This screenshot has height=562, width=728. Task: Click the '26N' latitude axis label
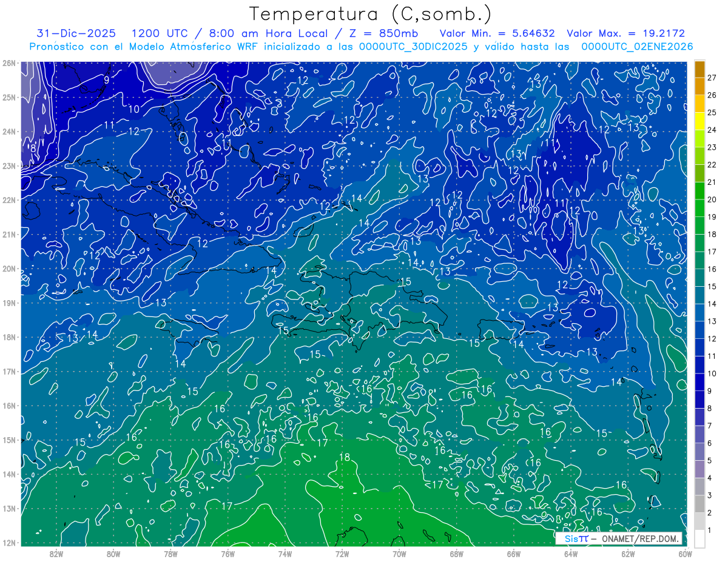8,63
